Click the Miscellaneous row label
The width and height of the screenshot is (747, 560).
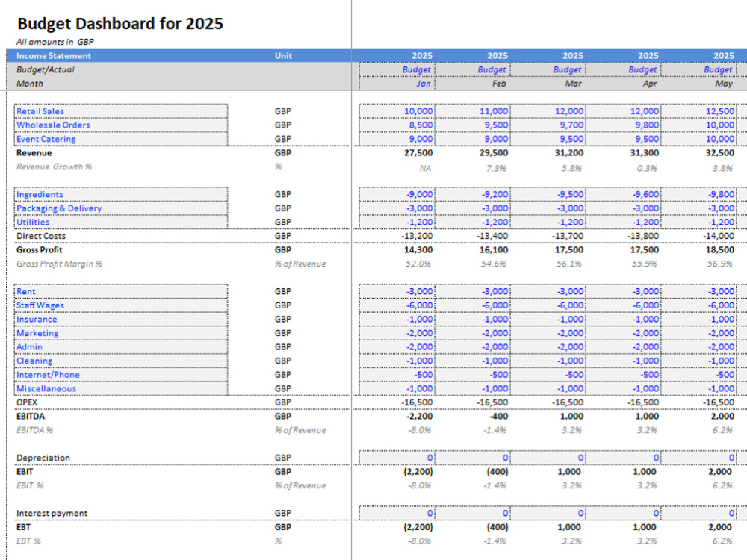pyautogui.click(x=121, y=388)
